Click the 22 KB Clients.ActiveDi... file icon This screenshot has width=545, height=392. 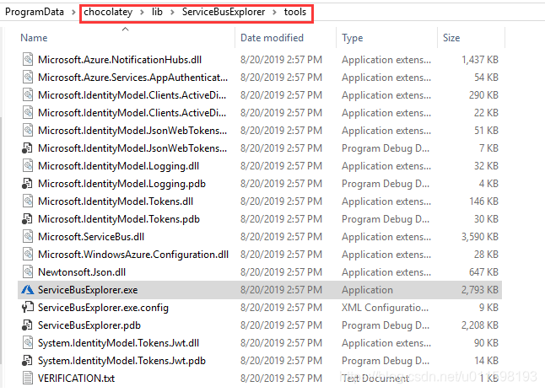[28, 113]
